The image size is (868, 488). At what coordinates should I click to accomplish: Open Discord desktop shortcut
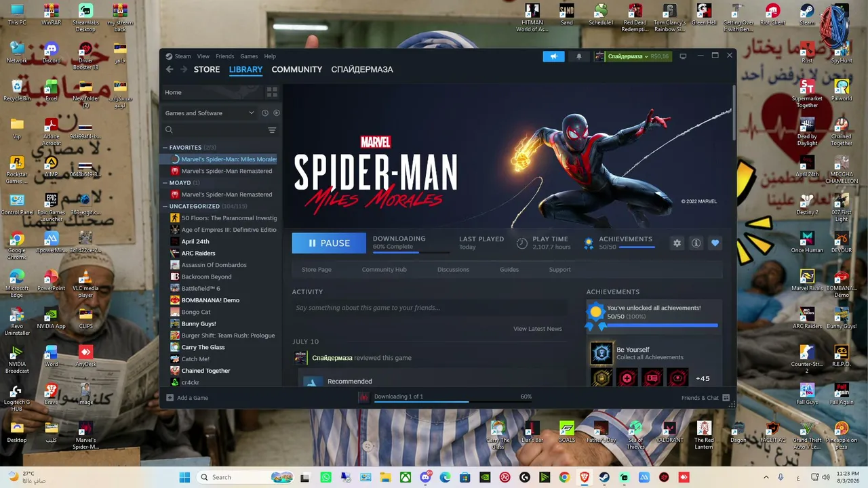click(52, 52)
